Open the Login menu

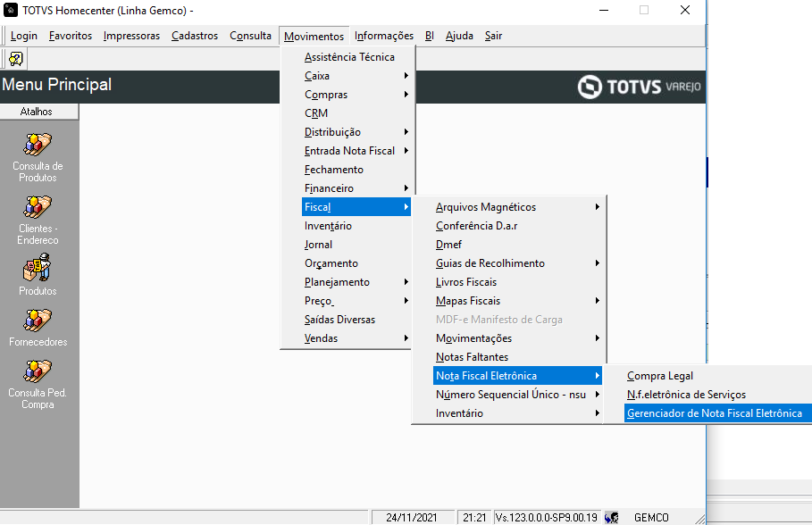(x=24, y=36)
